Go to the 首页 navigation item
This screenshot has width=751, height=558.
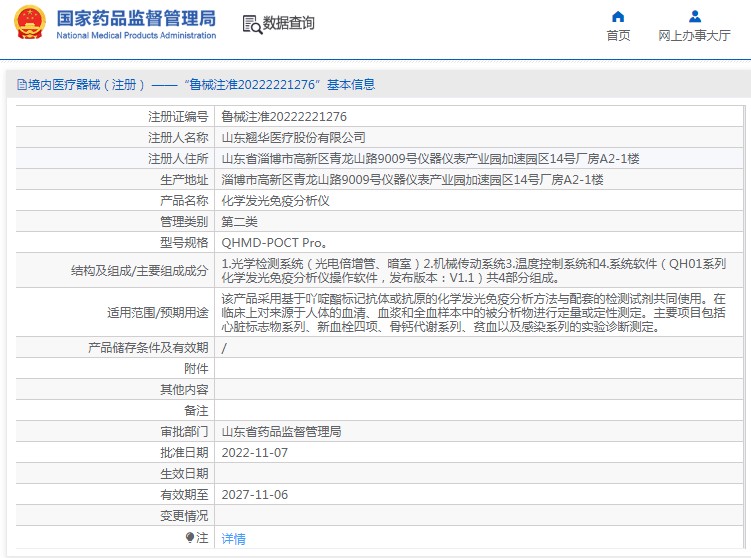pyautogui.click(x=618, y=35)
